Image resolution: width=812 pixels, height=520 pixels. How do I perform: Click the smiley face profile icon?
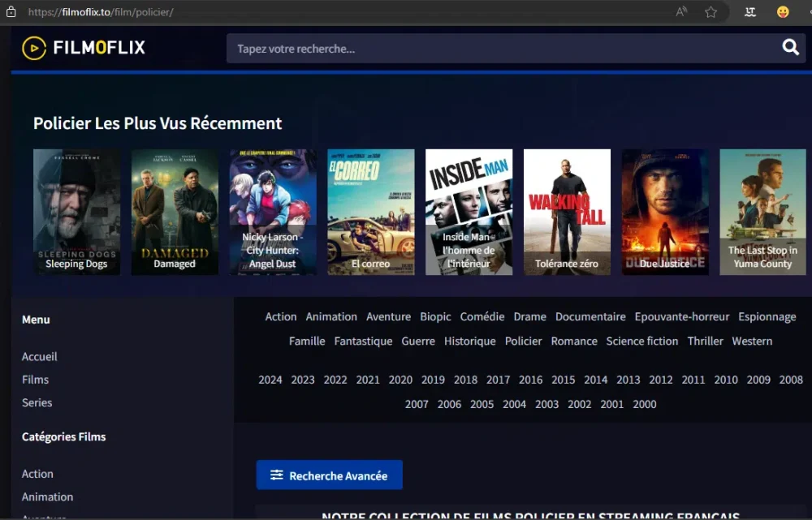[x=783, y=12]
